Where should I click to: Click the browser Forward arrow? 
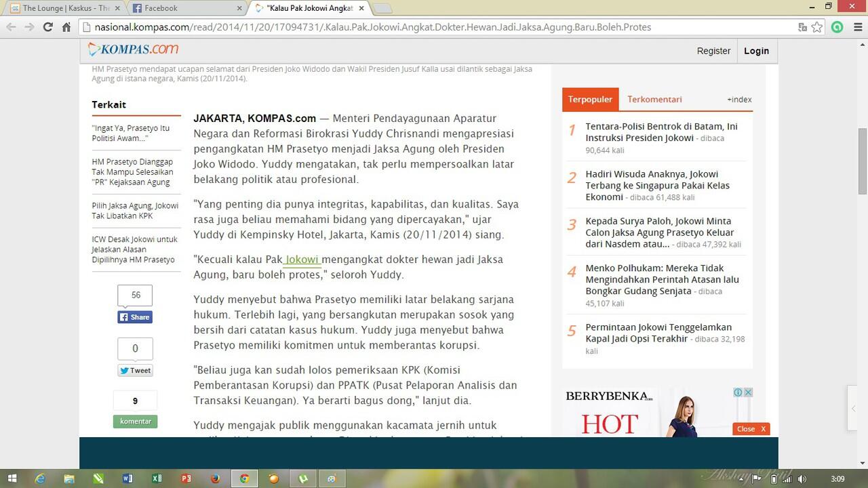pyautogui.click(x=29, y=27)
